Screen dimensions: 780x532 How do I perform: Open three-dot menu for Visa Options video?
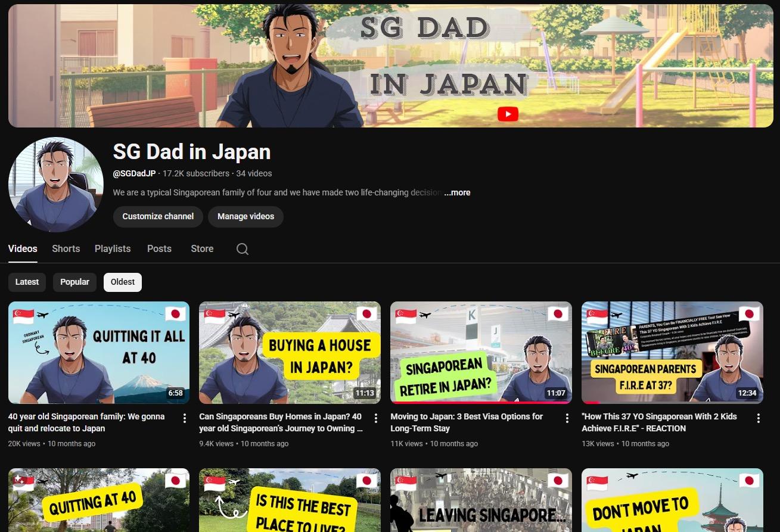click(567, 418)
